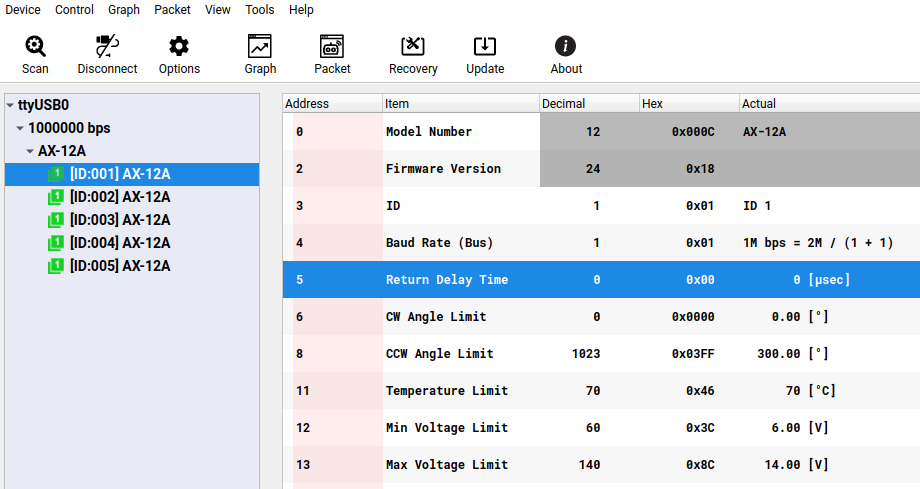Click the Actual column header
The width and height of the screenshot is (920, 489).
(830, 104)
